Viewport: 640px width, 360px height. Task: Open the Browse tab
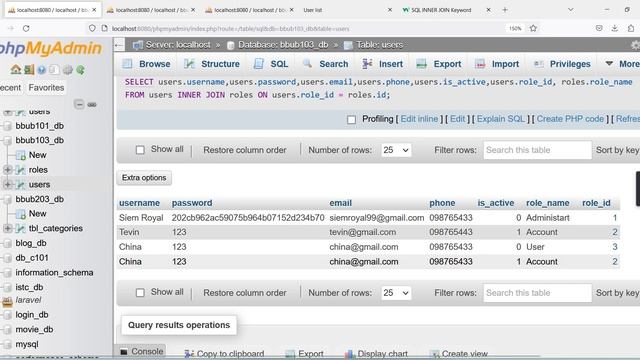[x=147, y=64]
